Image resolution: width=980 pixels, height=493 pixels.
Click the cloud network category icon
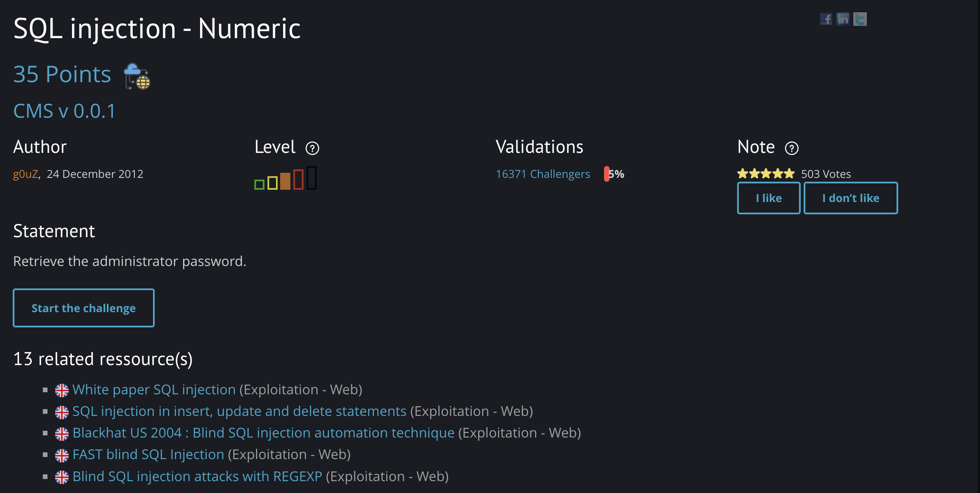click(137, 77)
